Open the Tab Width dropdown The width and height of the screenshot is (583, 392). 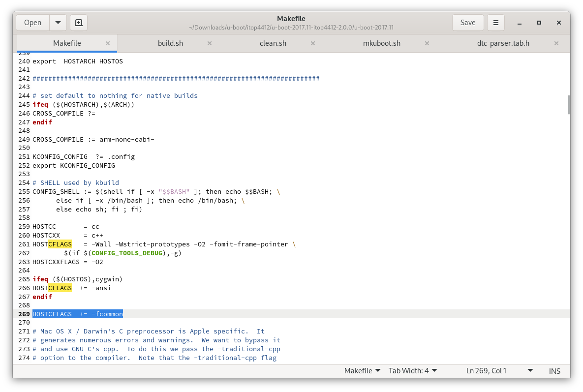[413, 371]
